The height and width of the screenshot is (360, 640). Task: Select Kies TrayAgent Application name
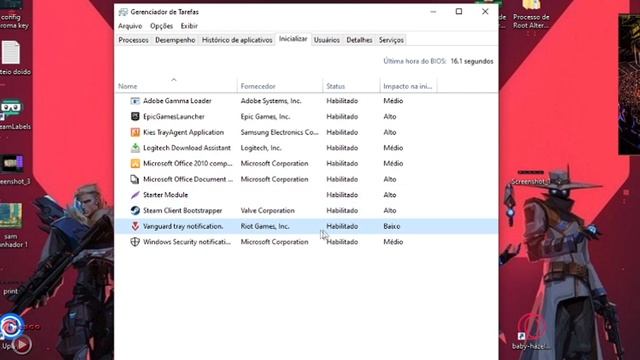click(184, 132)
